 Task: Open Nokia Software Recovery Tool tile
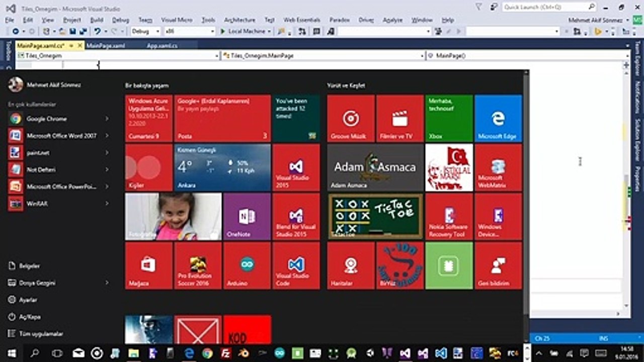(449, 217)
